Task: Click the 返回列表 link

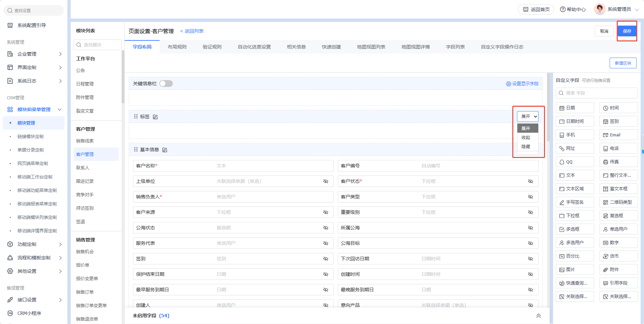Action: tap(192, 31)
